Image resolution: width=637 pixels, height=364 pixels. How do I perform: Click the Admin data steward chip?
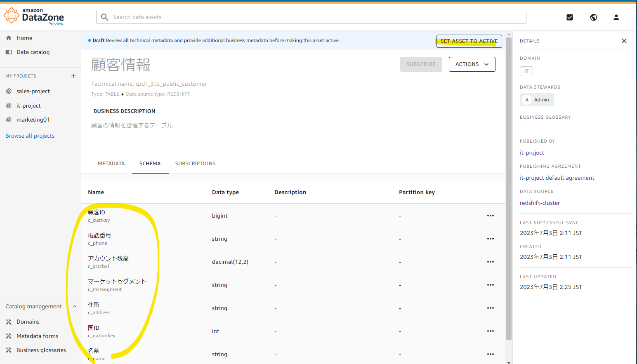537,100
